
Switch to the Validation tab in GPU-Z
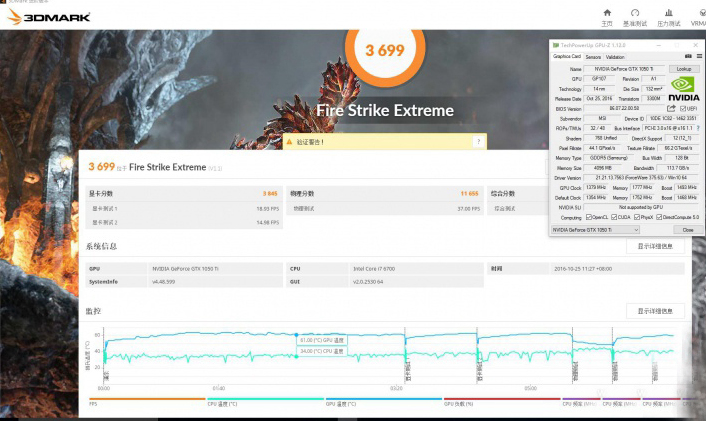(615, 57)
